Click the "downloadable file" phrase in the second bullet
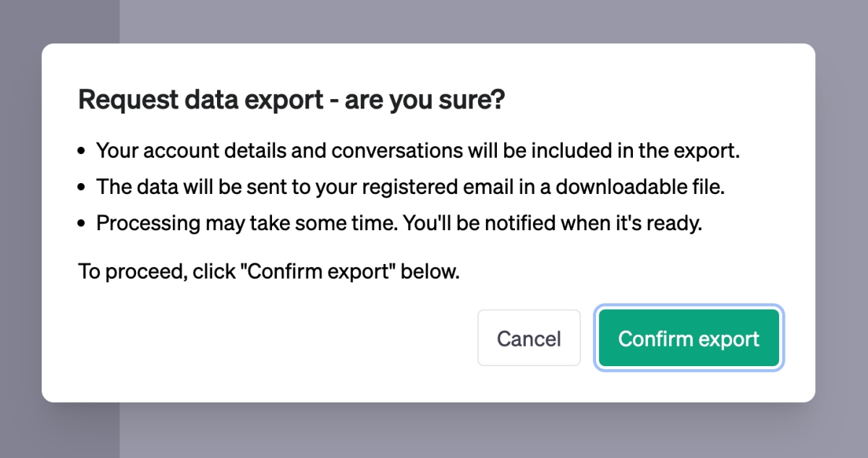Screen dimensions: 868x458 [x=641, y=187]
